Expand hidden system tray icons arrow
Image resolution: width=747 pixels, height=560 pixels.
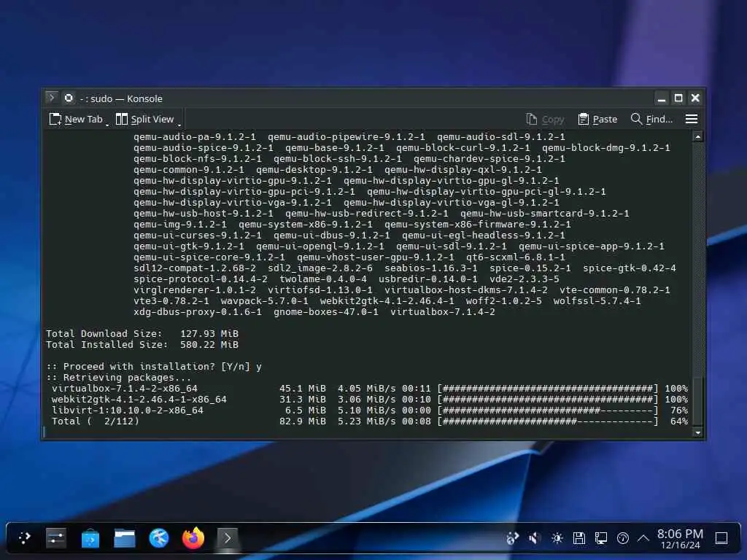[x=643, y=538]
